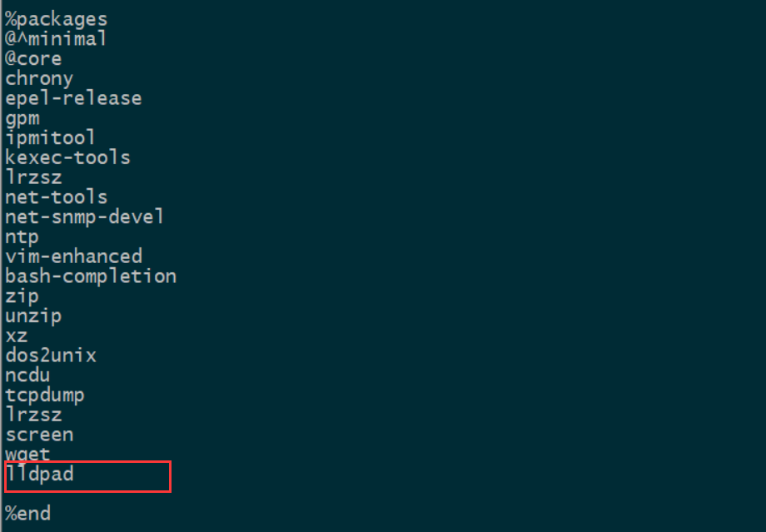
Task: Select the wget line
Action: tap(27, 455)
